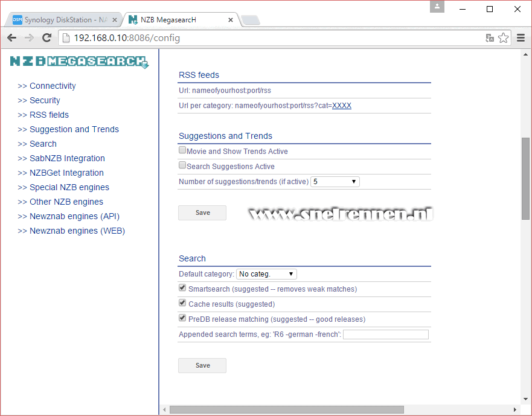Click the scroll left arrow
532x416 pixels.
(164, 409)
